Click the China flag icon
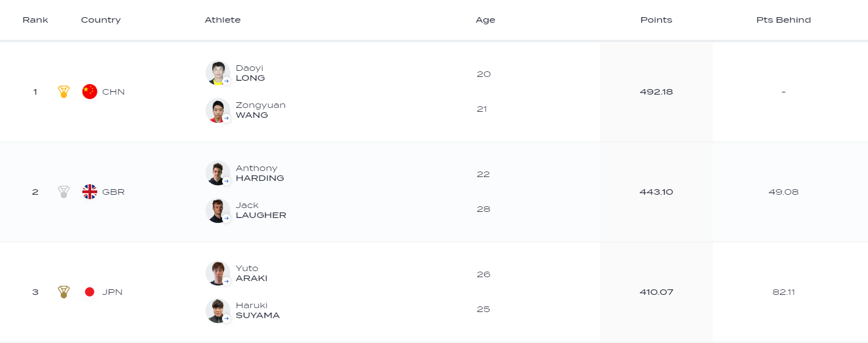The image size is (868, 343). (90, 92)
